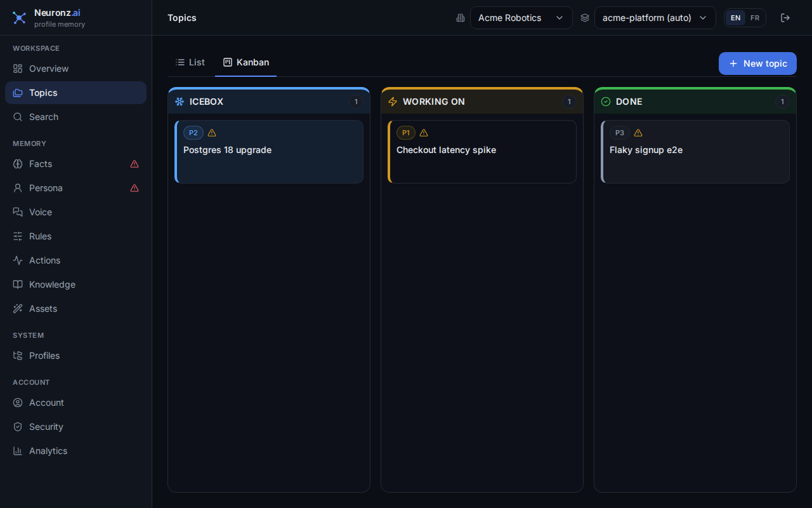This screenshot has width=812, height=508.
Task: Click the P2 priority badge
Action: coord(193,133)
